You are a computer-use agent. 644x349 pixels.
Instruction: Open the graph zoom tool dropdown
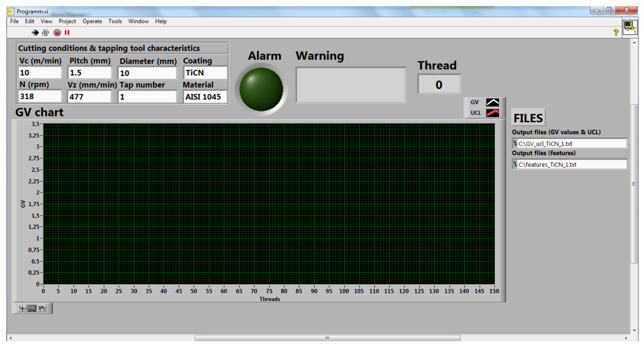pos(32,308)
